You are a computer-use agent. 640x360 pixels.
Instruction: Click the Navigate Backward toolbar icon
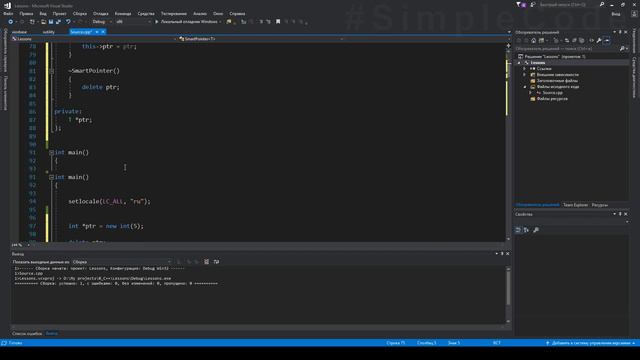tap(11, 22)
